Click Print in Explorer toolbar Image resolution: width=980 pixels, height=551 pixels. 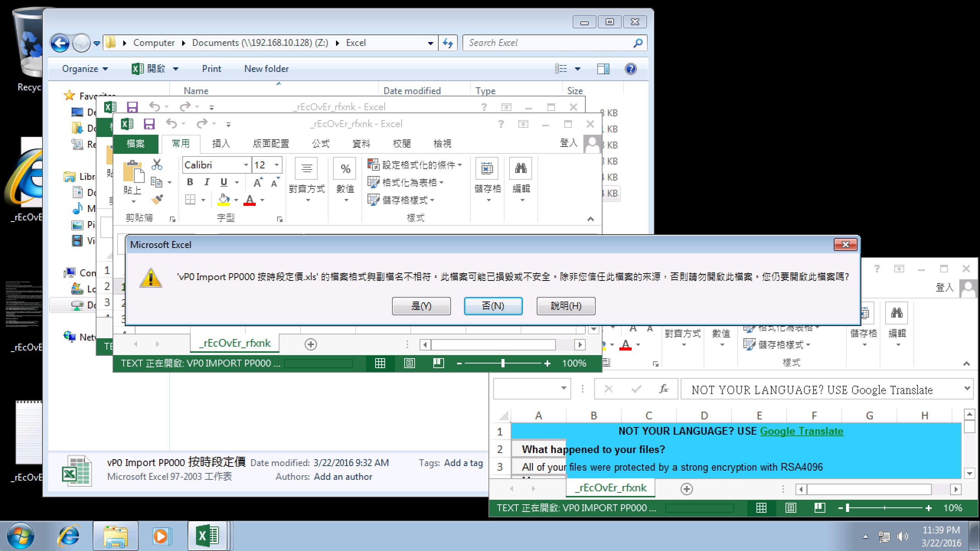click(212, 69)
